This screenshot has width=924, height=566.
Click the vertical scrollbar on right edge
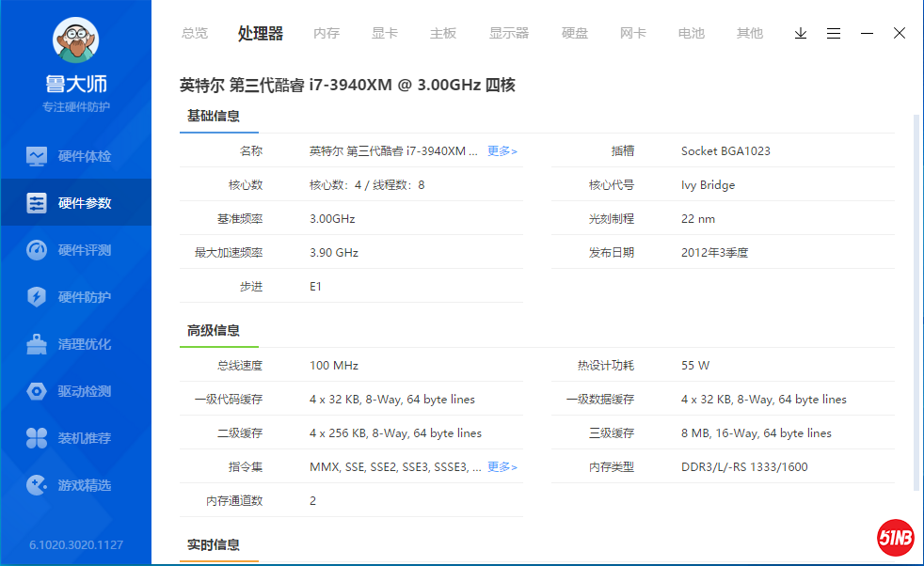coord(916,301)
